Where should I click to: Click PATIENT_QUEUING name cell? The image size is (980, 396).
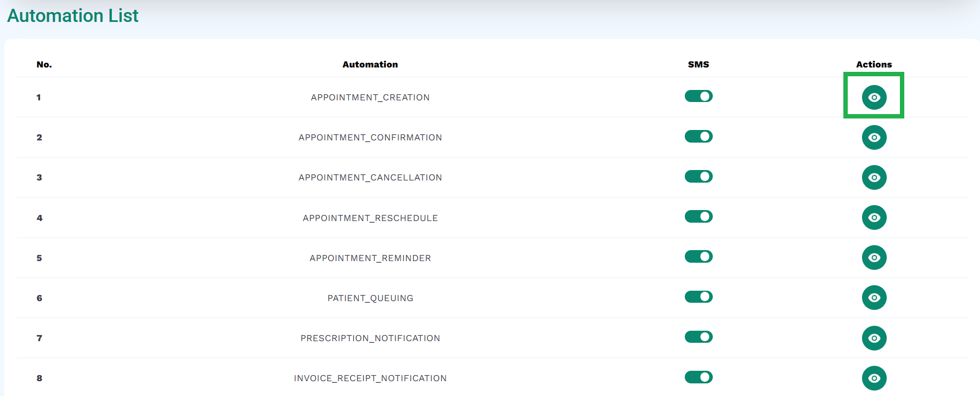point(370,298)
